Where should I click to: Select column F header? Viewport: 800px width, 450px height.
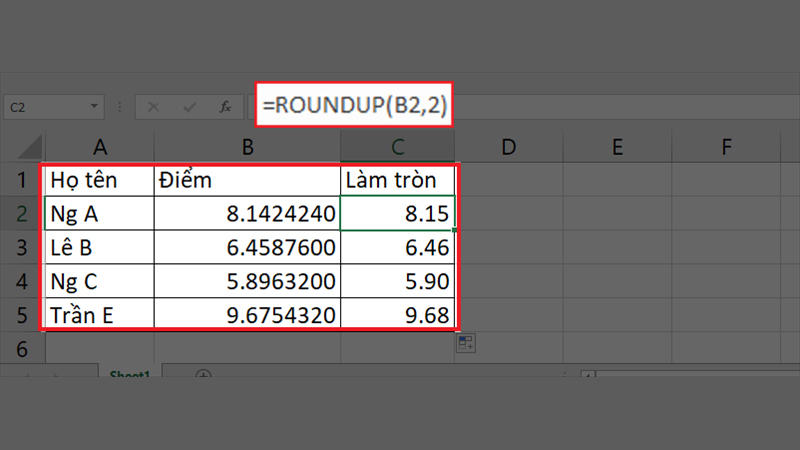(727, 147)
